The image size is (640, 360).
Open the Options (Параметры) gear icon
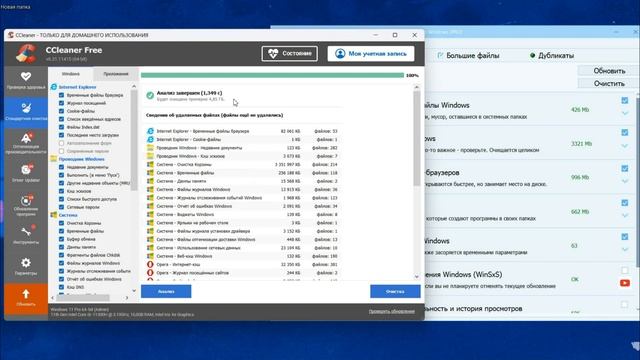click(x=26, y=263)
